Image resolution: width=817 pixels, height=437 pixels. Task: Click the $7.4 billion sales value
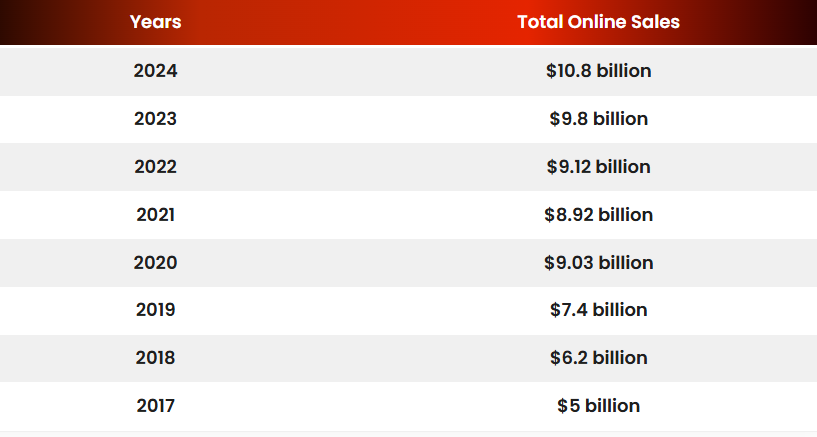[598, 310]
